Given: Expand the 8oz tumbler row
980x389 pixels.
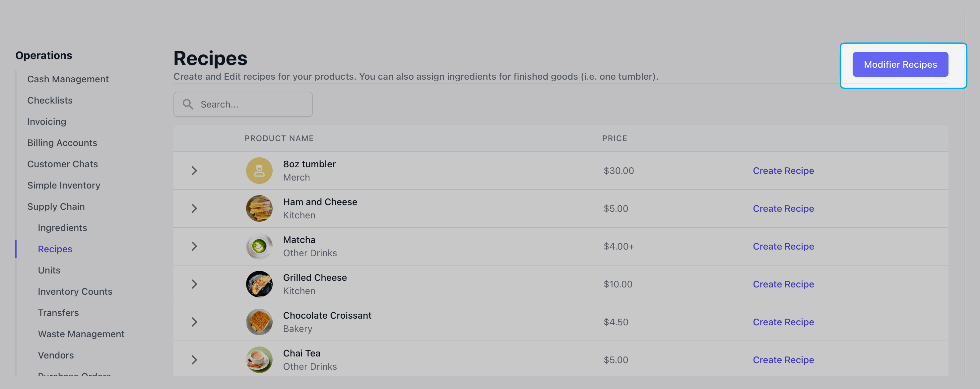Looking at the screenshot, I should [194, 171].
